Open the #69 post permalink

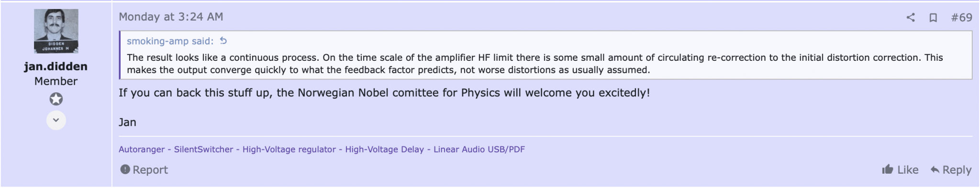click(x=961, y=18)
